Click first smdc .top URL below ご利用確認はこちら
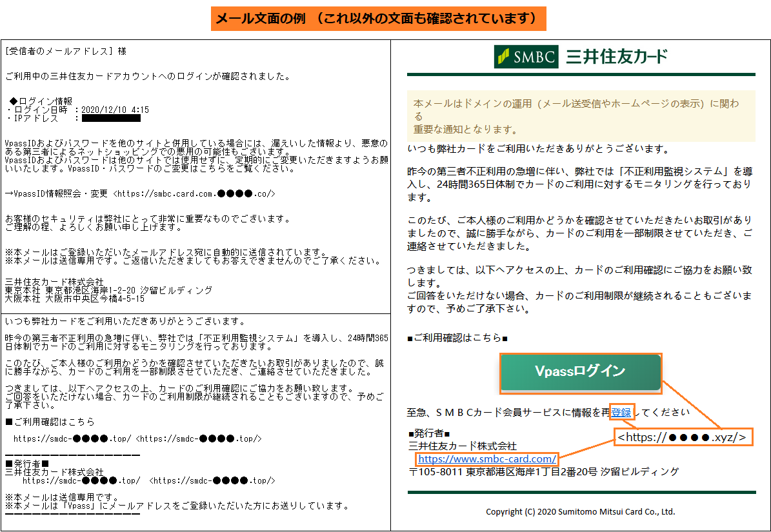Viewport: 771px width, 532px height. [72, 438]
